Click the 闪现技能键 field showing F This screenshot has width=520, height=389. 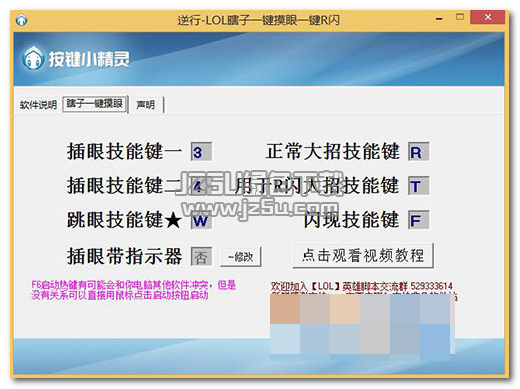click(x=418, y=220)
